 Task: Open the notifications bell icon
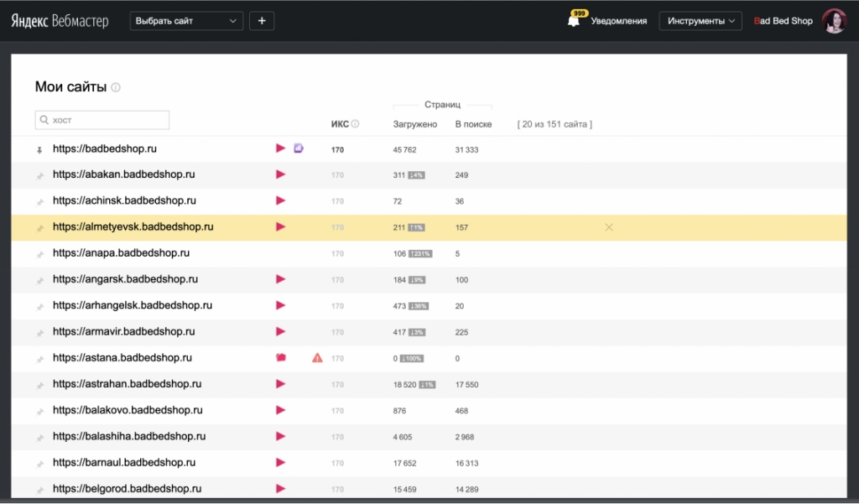click(x=574, y=21)
